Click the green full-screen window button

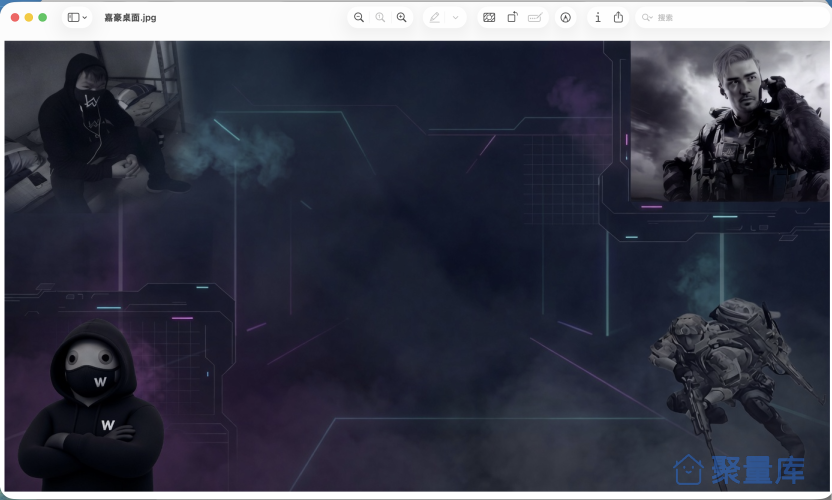[42, 18]
